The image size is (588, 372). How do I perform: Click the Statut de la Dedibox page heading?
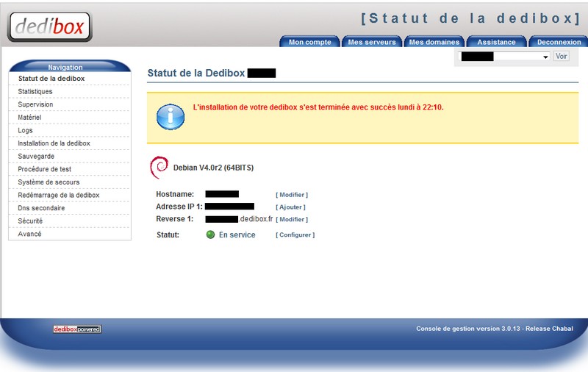coord(196,73)
